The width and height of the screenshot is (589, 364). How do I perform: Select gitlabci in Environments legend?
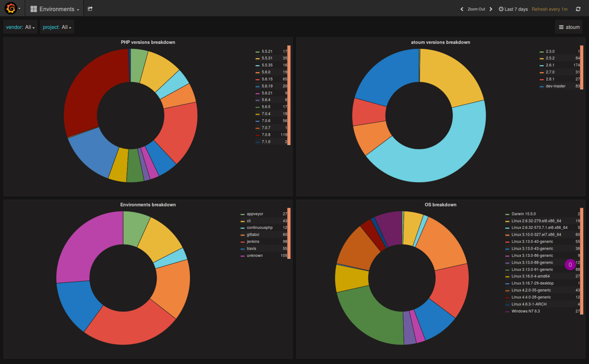tap(253, 235)
